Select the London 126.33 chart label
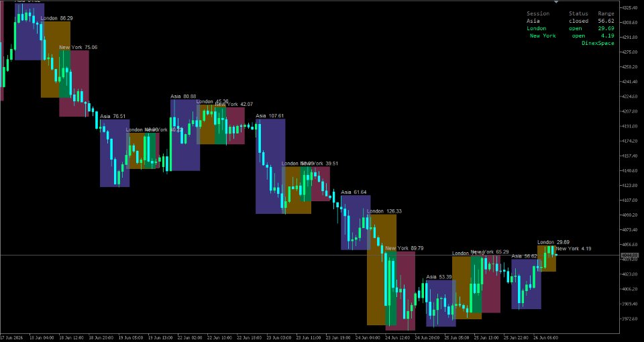This screenshot has height=342, width=644. (384, 211)
